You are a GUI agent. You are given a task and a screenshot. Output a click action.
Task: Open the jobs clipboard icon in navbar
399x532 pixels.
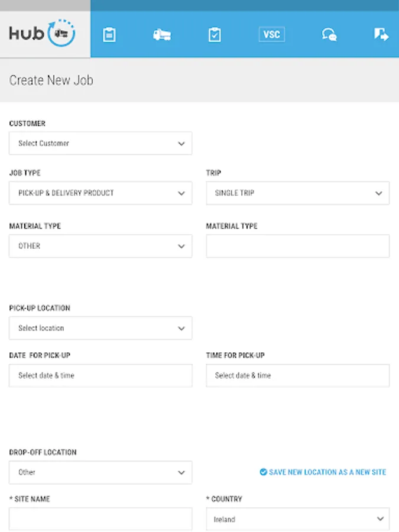(109, 35)
